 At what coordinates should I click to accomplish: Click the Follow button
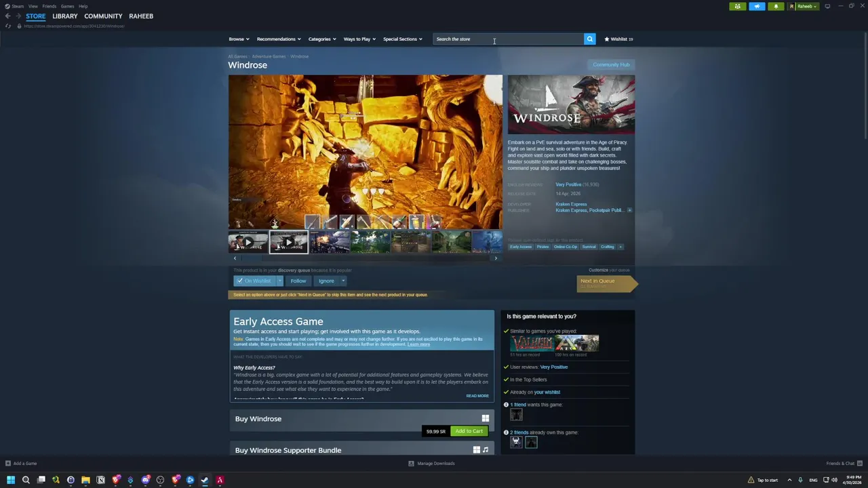(x=298, y=281)
